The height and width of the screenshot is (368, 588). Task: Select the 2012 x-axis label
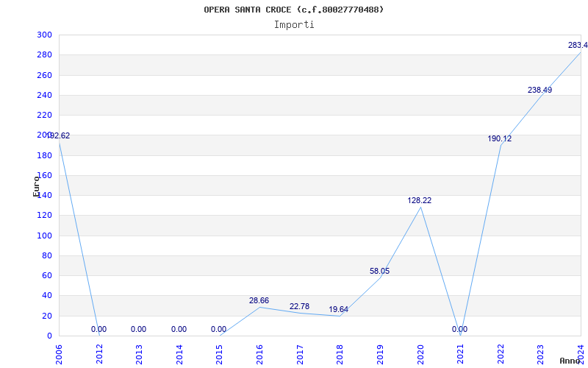(x=99, y=355)
